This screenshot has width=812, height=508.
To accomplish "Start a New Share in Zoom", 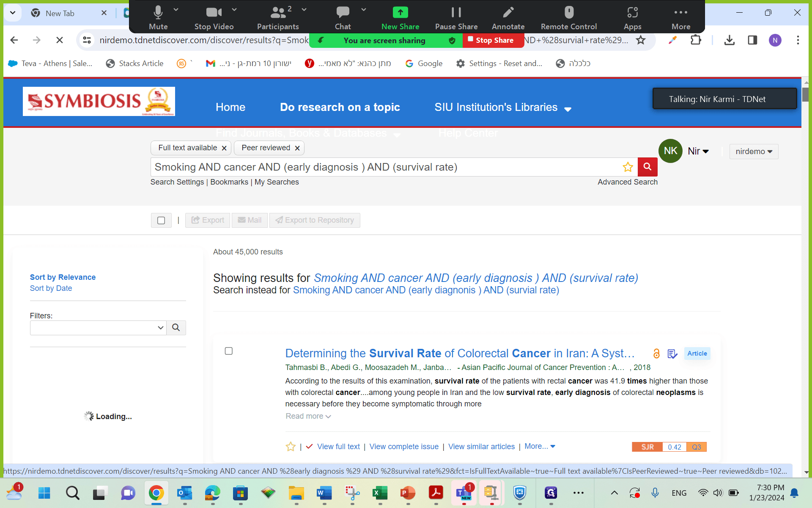I will click(x=400, y=18).
